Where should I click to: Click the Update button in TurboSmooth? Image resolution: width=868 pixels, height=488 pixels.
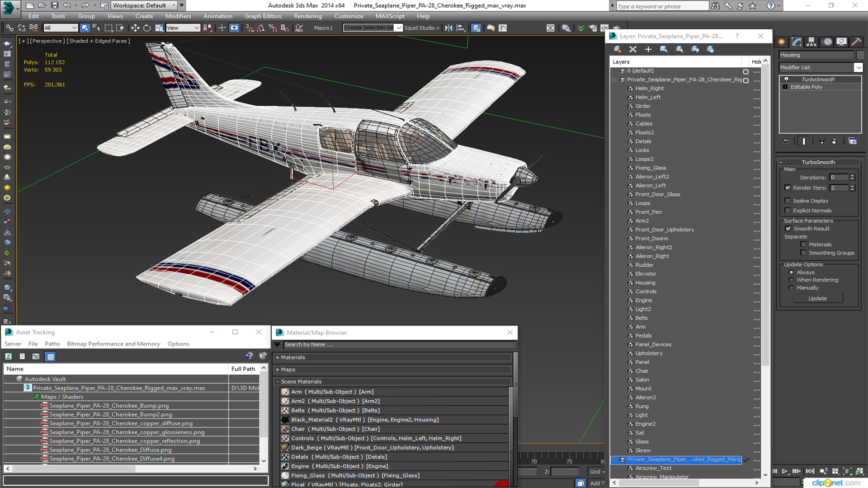pos(817,299)
